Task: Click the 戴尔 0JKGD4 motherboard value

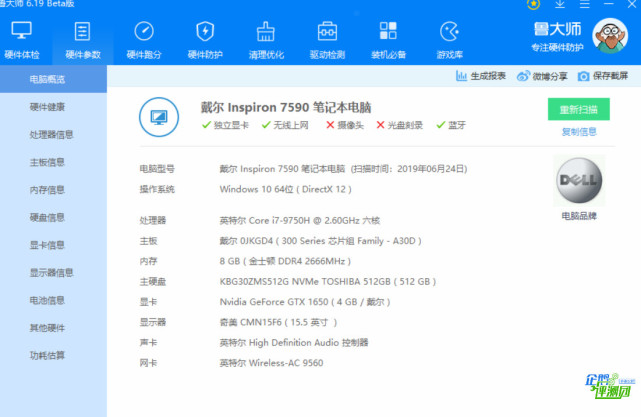Action: coord(320,241)
